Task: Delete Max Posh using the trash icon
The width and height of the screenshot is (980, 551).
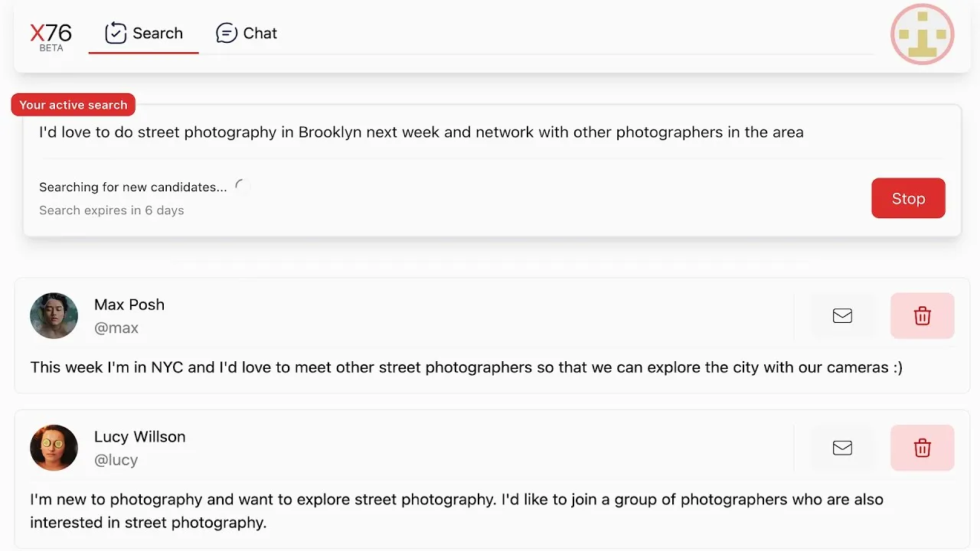Action: point(922,315)
